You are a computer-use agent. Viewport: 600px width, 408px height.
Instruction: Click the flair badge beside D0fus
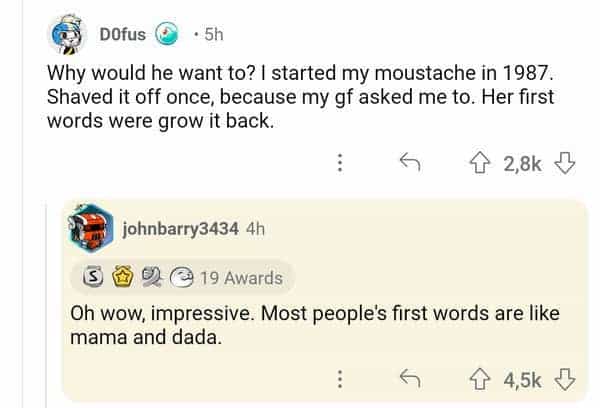169,35
